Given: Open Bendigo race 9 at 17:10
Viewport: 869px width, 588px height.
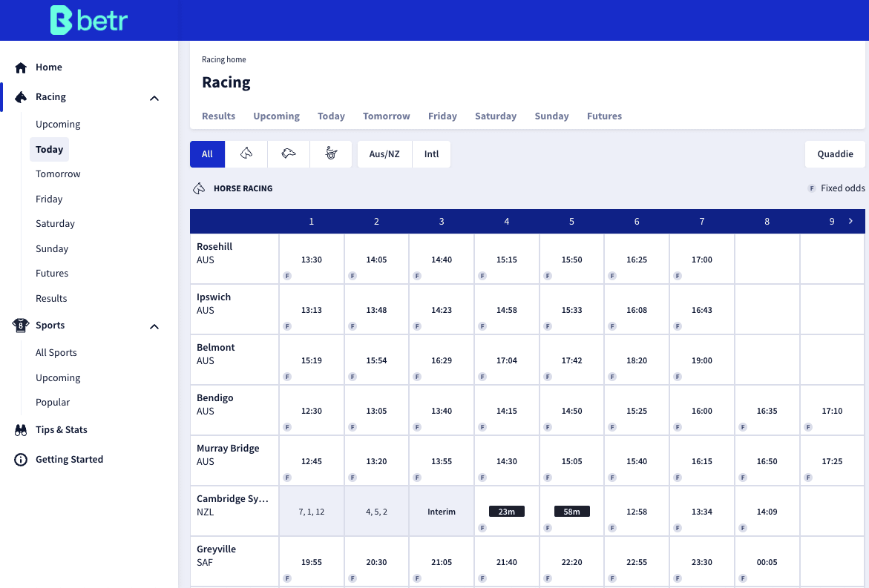Looking at the screenshot, I should (x=833, y=410).
